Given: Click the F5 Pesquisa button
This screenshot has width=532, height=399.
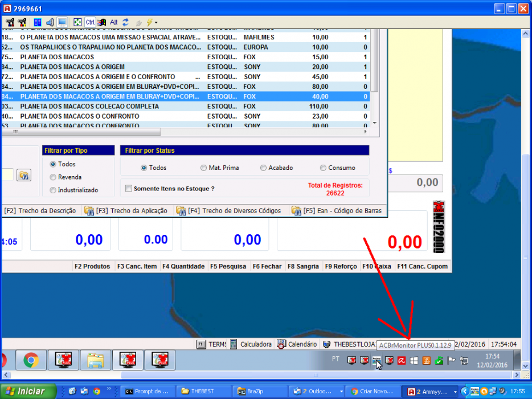Looking at the screenshot, I should click(x=228, y=267).
